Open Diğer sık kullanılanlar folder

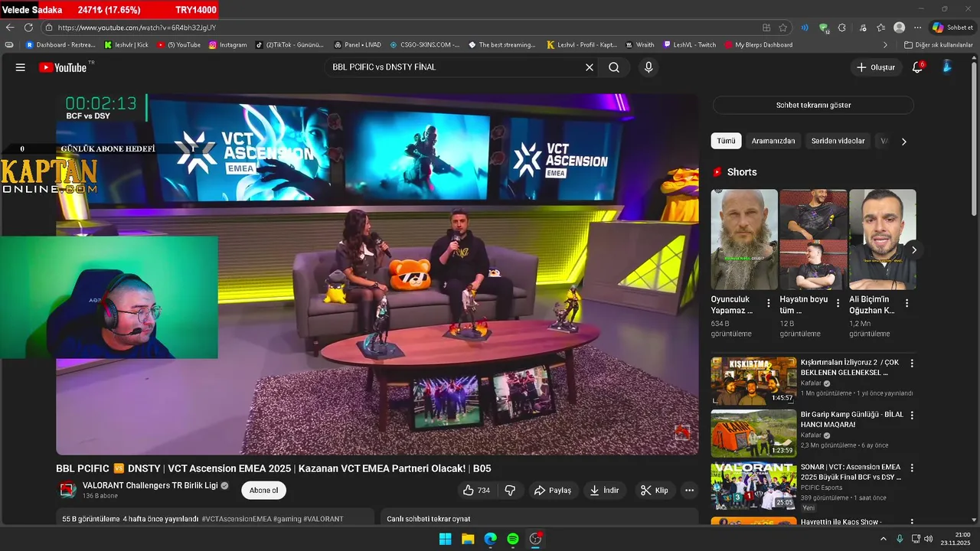point(938,45)
